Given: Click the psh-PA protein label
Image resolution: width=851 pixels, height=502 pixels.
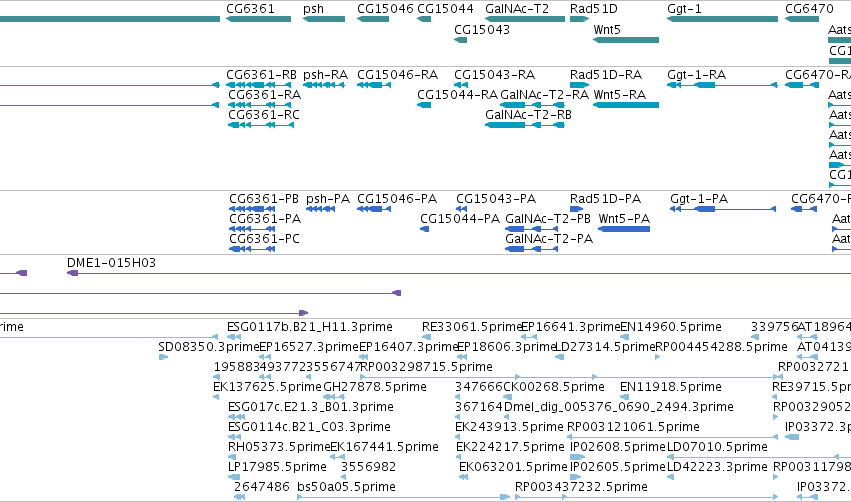Looking at the screenshot, I should coord(328,199).
